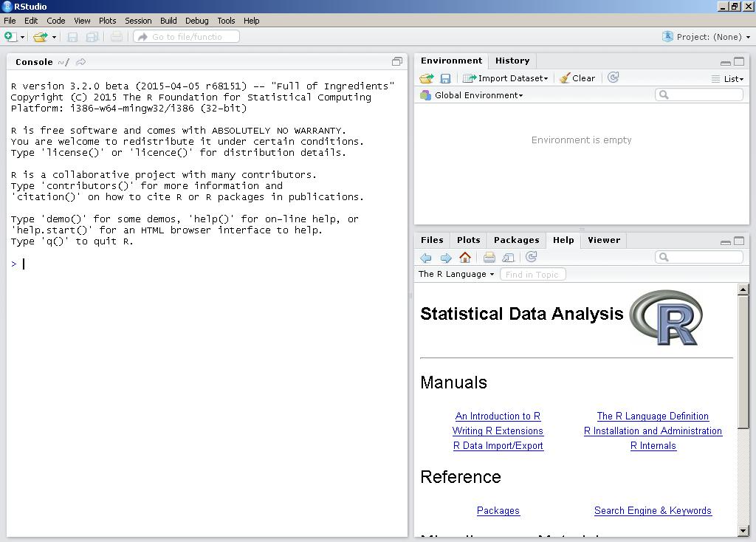Open the Edit menu

pyautogui.click(x=31, y=21)
